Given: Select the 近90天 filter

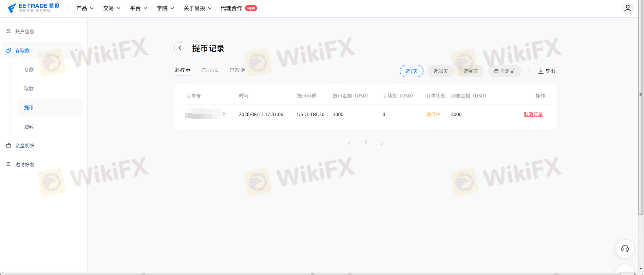Looking at the screenshot, I should coord(471,71).
